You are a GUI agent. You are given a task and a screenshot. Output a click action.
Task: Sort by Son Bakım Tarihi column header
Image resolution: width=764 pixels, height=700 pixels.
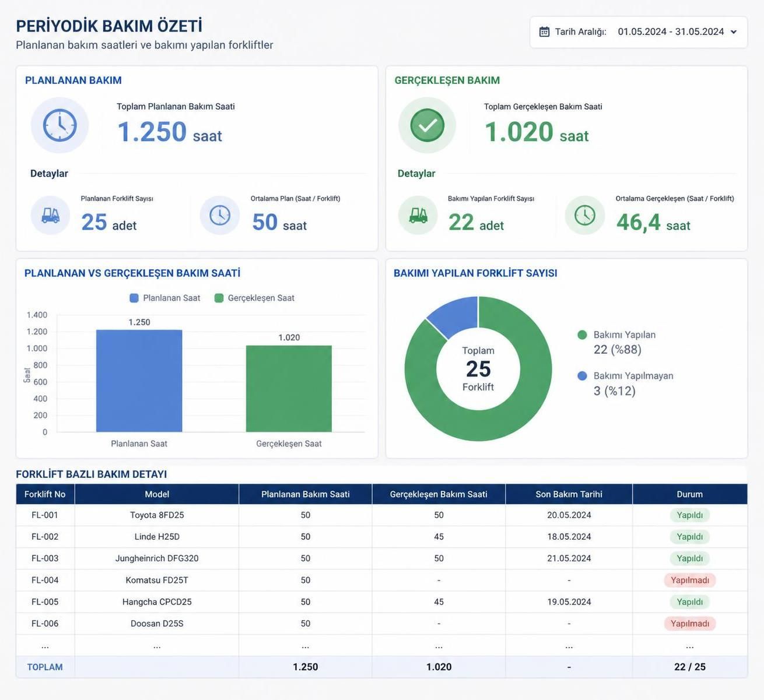click(x=569, y=494)
